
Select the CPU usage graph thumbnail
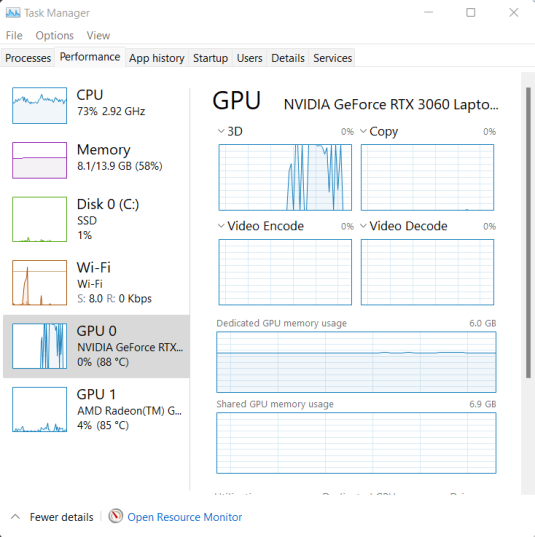pyautogui.click(x=39, y=105)
